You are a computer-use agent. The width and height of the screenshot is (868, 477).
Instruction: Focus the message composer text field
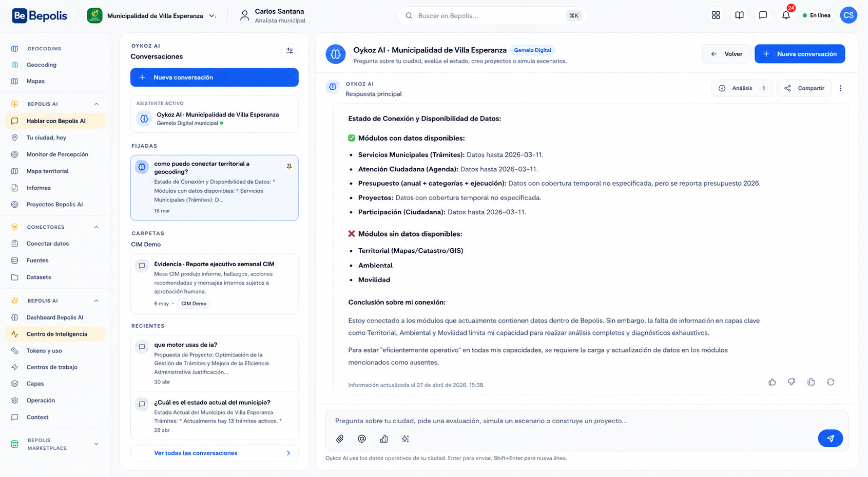pos(587,421)
